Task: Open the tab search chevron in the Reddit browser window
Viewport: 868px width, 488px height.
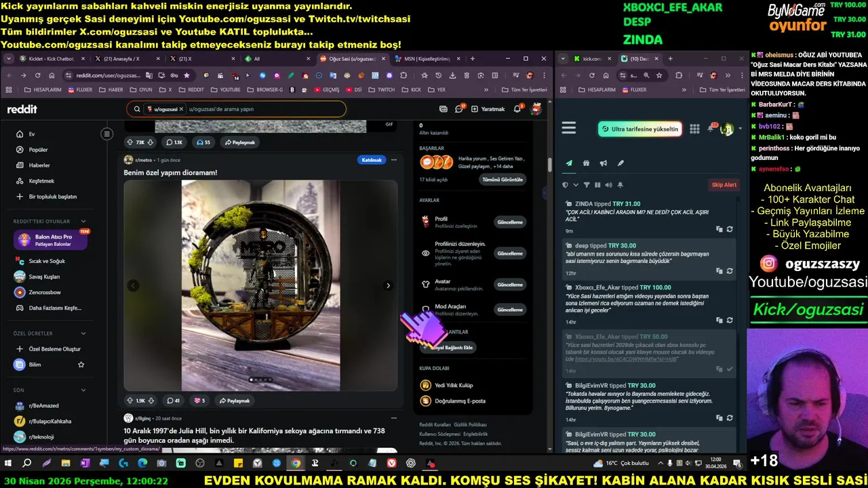Action: pos(8,59)
